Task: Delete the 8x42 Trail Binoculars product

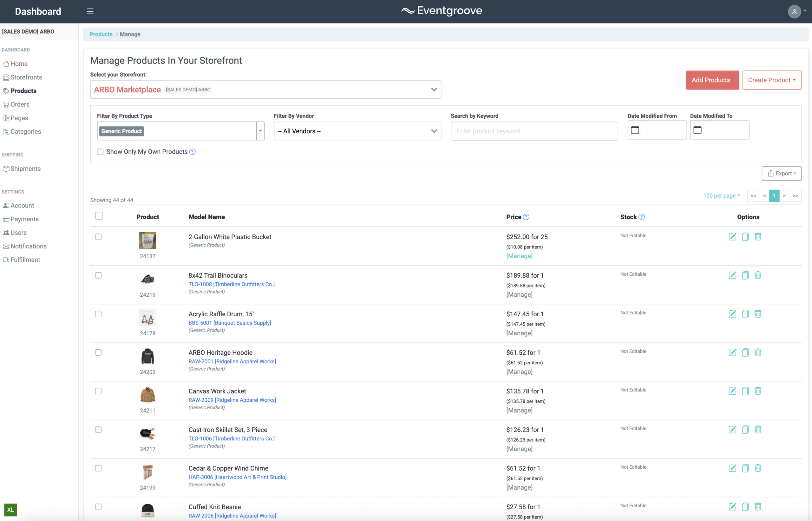Action: [758, 275]
